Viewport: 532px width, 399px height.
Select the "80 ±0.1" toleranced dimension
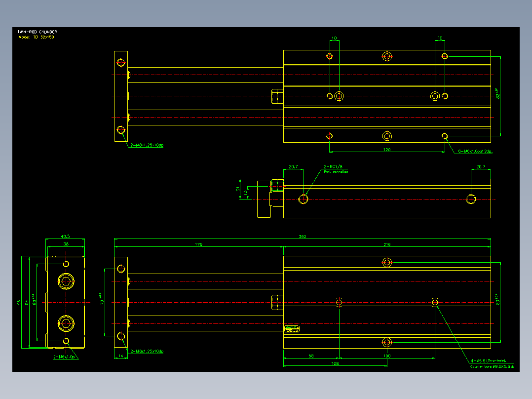[x=34, y=299]
